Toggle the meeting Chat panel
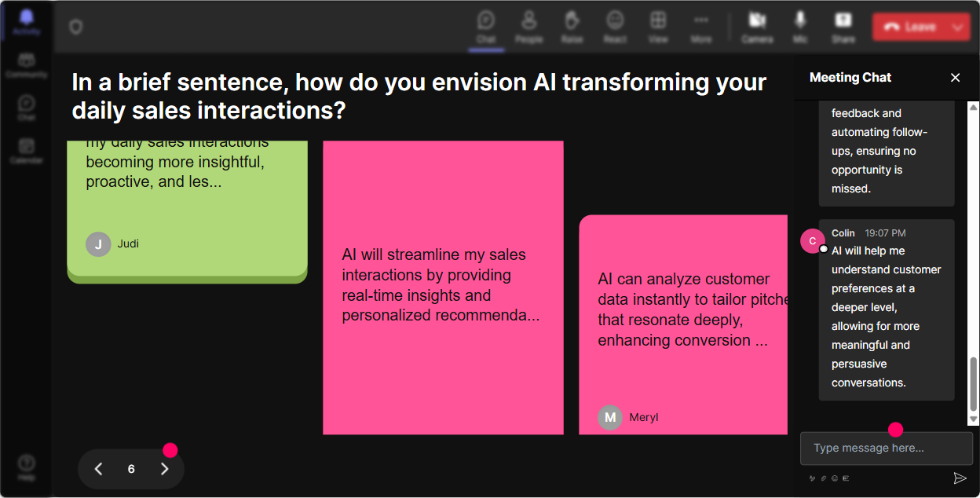 click(x=486, y=27)
